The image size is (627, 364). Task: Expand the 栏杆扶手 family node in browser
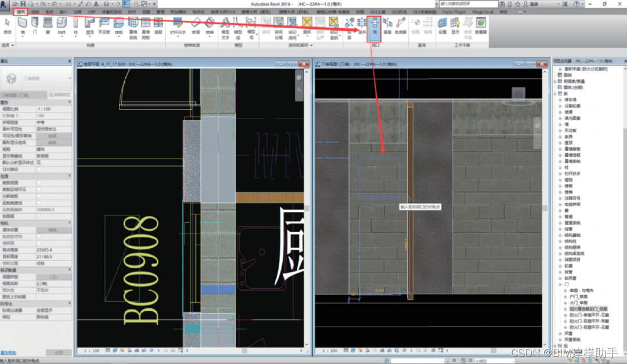(560, 174)
